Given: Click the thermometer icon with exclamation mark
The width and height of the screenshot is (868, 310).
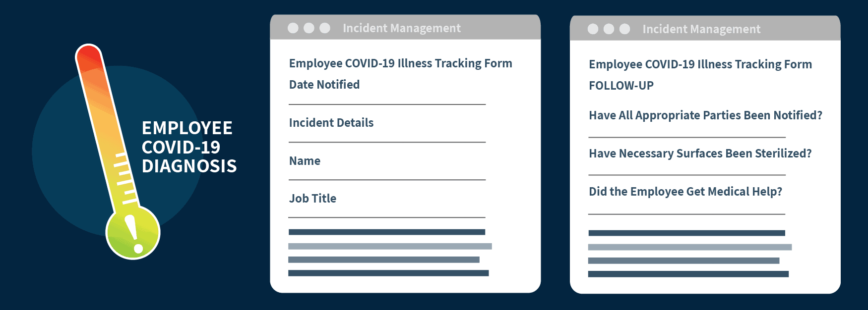Looking at the screenshot, I should click(118, 151).
